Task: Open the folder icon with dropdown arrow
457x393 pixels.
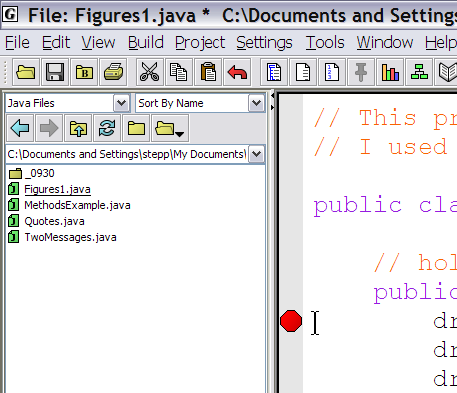Action: coord(170,128)
